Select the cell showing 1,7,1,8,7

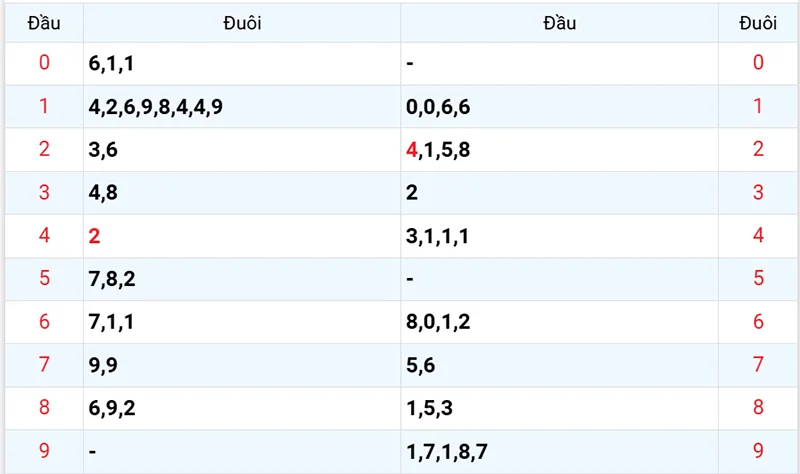click(x=447, y=451)
